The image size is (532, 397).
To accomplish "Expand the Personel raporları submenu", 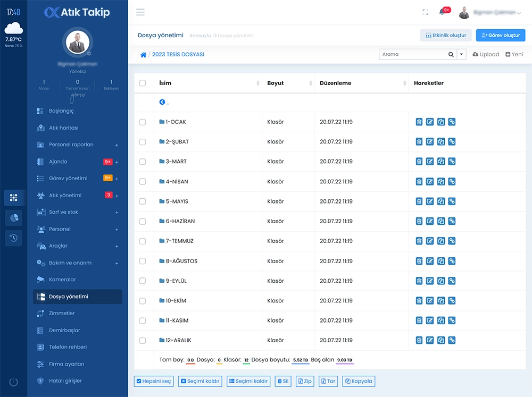I will [117, 145].
